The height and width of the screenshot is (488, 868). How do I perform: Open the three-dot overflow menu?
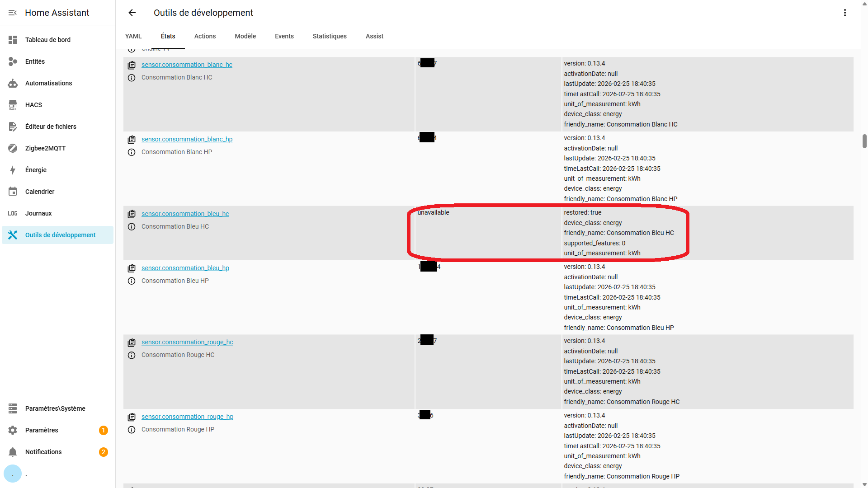coord(844,13)
